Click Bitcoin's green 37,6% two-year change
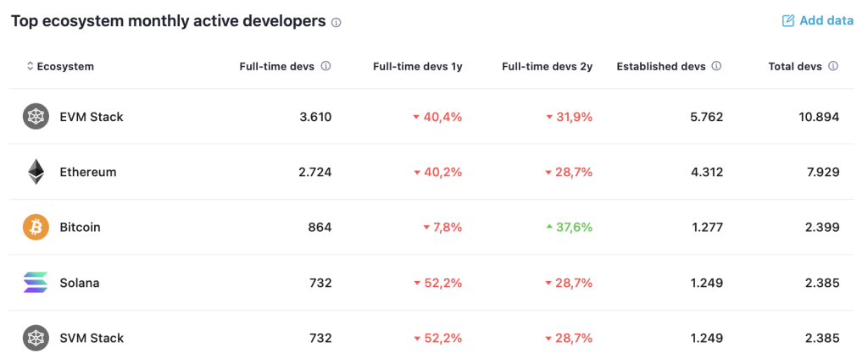This screenshot has height=364, width=868. 569,228
